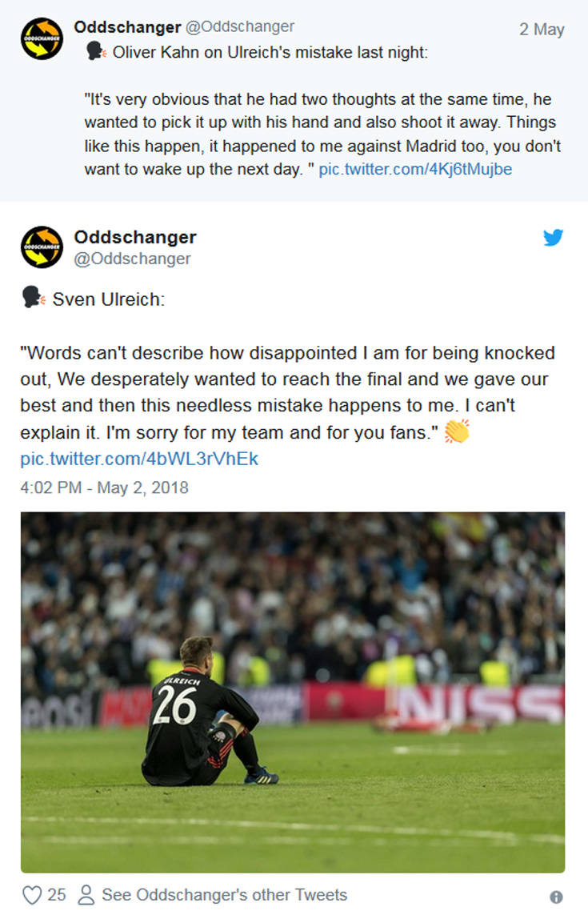Open Oddschanger avatar in the Oliver Kahn tweet
The height and width of the screenshot is (919, 588).
[42, 38]
